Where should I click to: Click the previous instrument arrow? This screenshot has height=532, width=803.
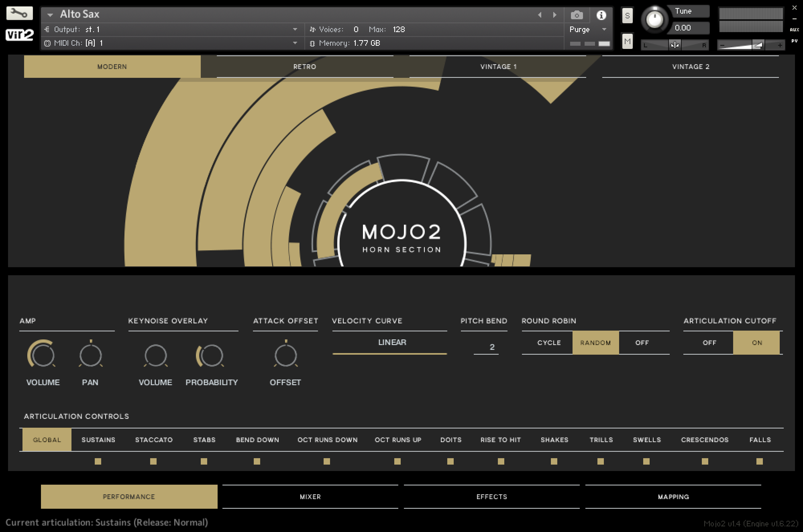coord(540,15)
